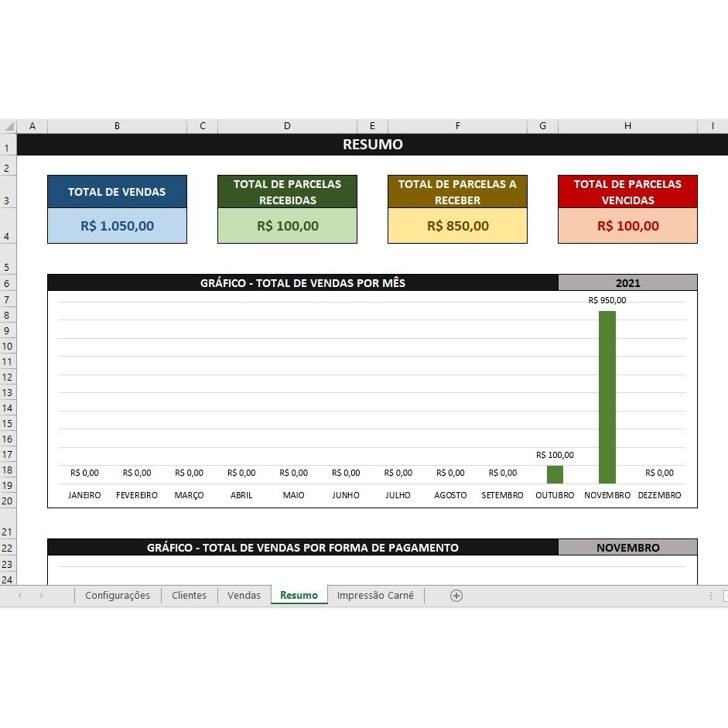Select the R$ 1.050,00 total de vendas cell
The width and height of the screenshot is (728, 728).
click(117, 226)
